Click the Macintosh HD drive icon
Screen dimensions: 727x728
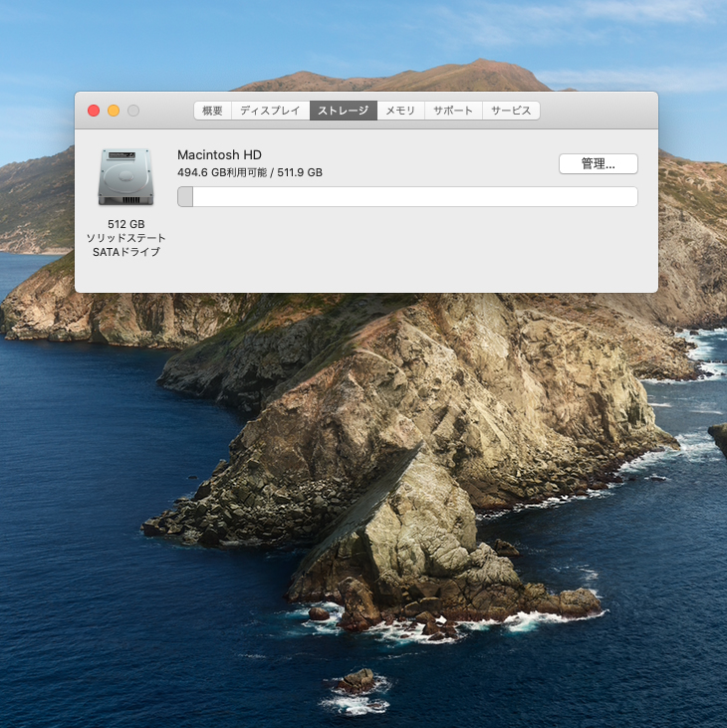[x=125, y=177]
